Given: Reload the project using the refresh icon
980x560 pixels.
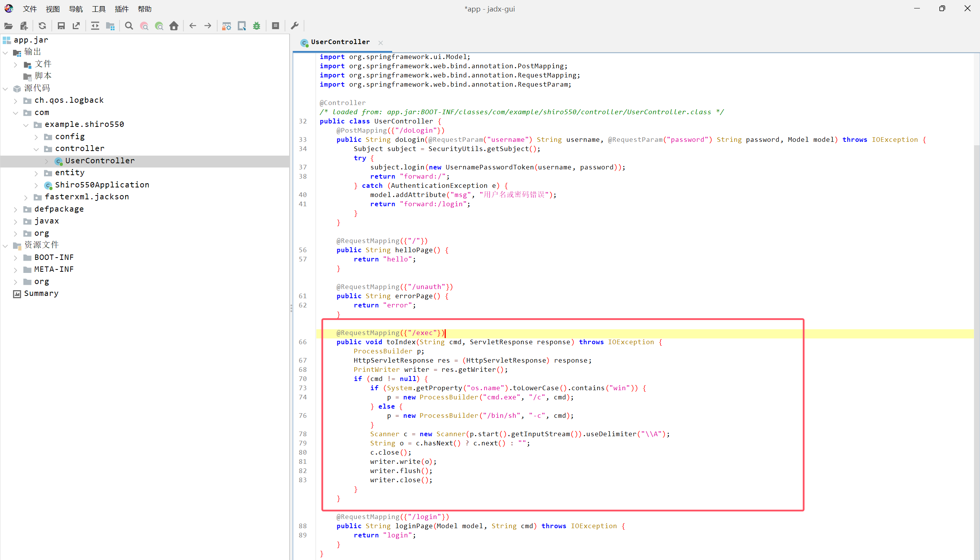Looking at the screenshot, I should pos(42,26).
